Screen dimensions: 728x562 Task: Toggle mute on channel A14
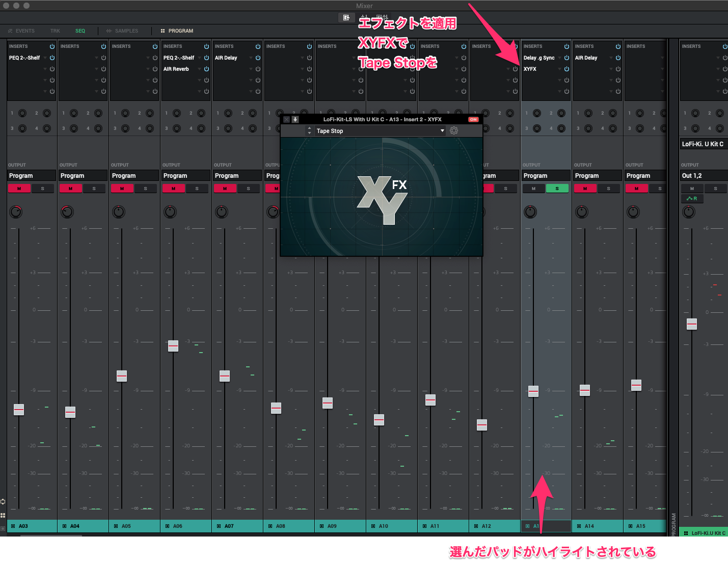click(585, 189)
